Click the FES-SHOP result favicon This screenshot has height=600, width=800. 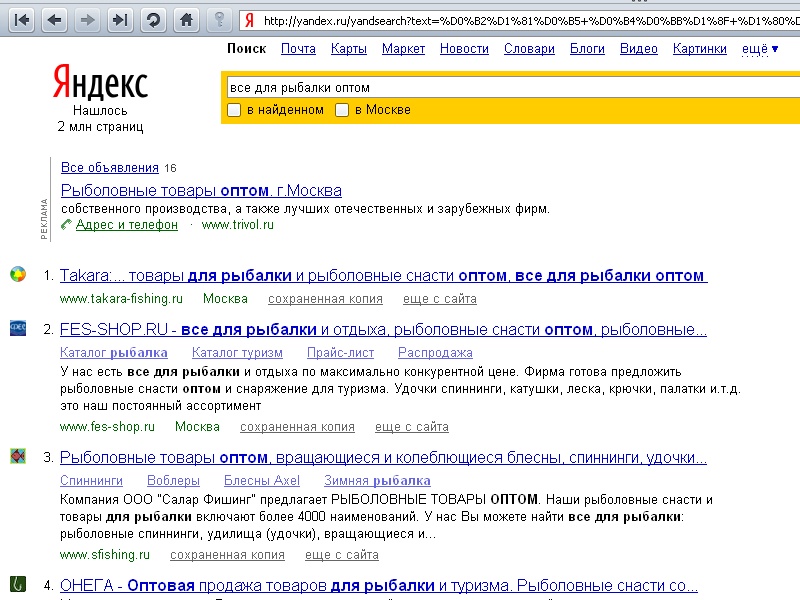(x=18, y=328)
